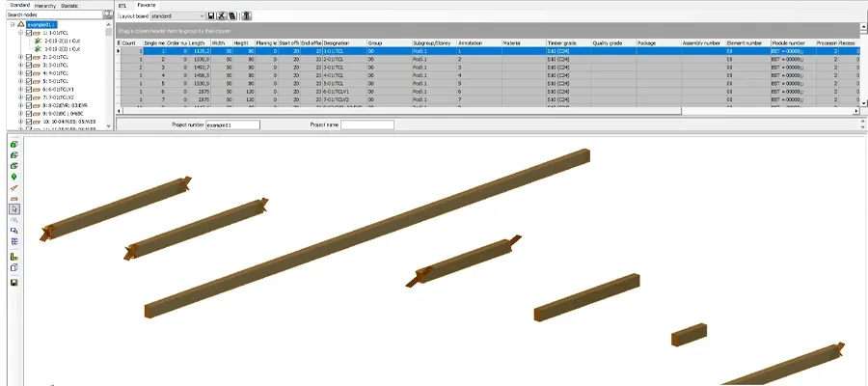Viewport: 868px width, 386px height.
Task: Toggle checkbox for node 8: 8-02:EVR
Action: coord(29,105)
